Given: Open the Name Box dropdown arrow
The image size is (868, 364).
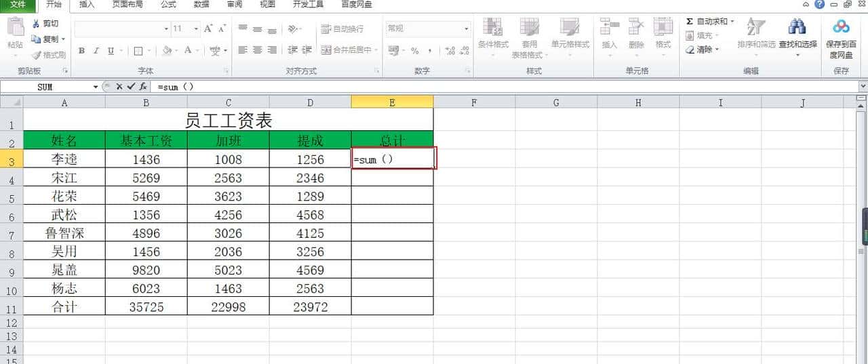Looking at the screenshot, I should 96,87.
